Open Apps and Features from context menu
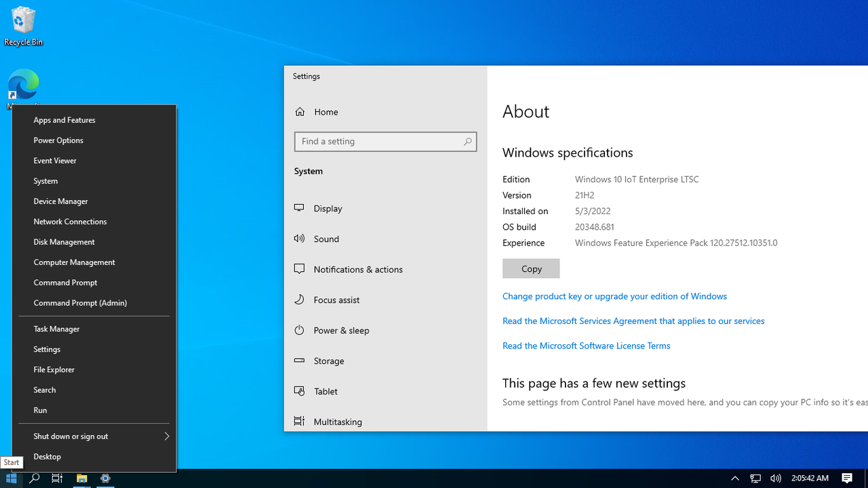The image size is (868, 488). point(94,120)
